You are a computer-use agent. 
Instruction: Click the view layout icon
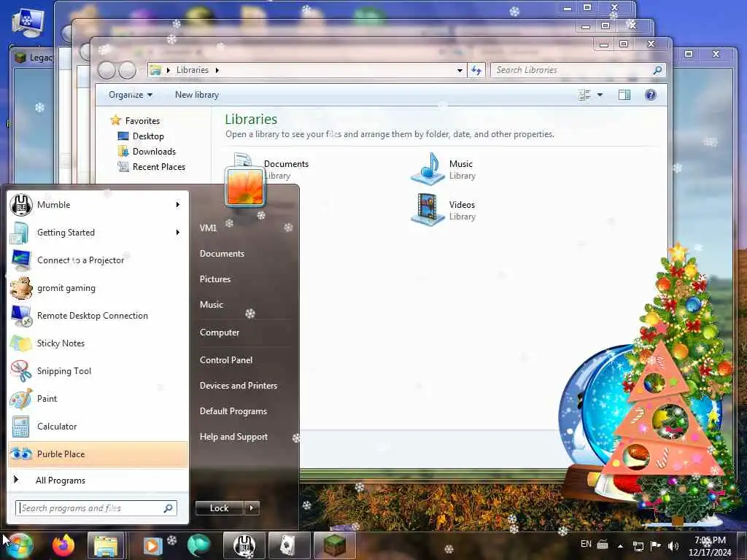pyautogui.click(x=584, y=95)
